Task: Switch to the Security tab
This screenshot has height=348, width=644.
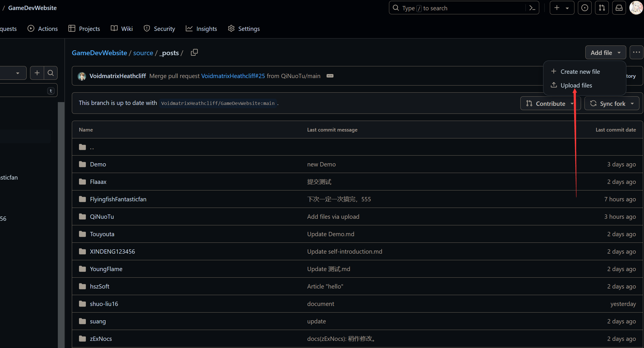Action: tap(159, 29)
